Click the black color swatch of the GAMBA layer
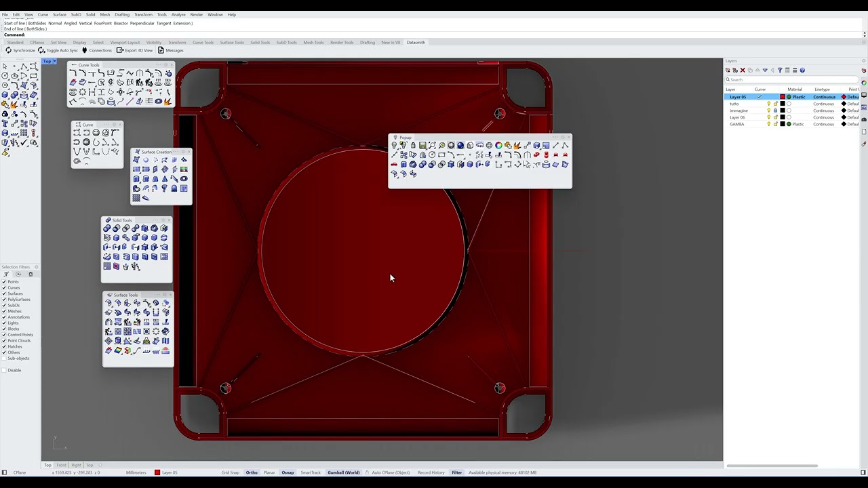 point(783,124)
